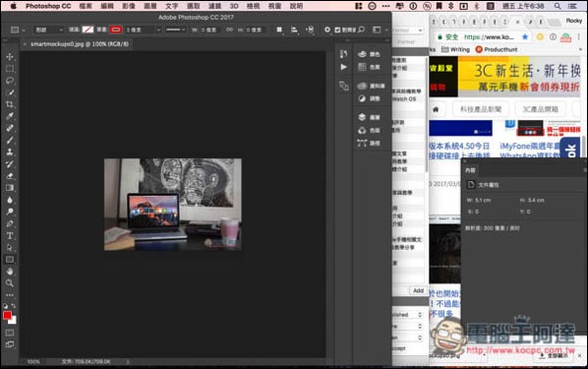Select the Eraser tool
The height and width of the screenshot is (369, 588).
click(x=10, y=176)
